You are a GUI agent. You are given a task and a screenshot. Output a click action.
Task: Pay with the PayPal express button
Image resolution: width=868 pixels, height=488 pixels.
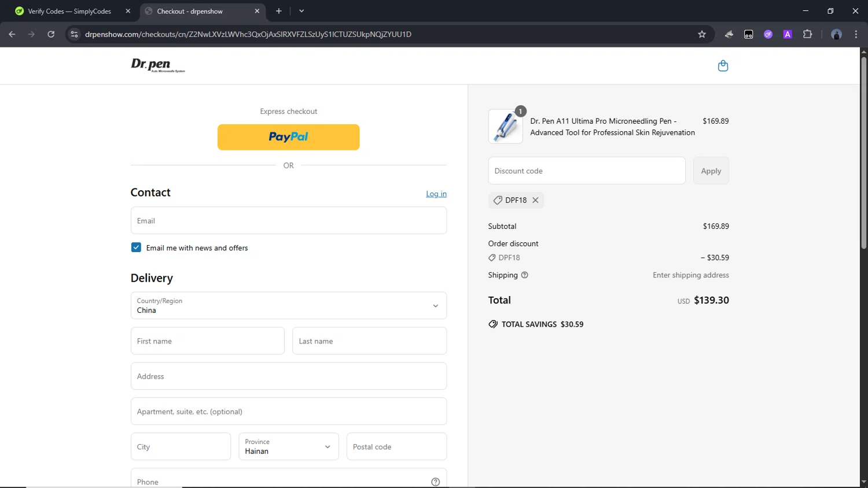[x=289, y=137]
